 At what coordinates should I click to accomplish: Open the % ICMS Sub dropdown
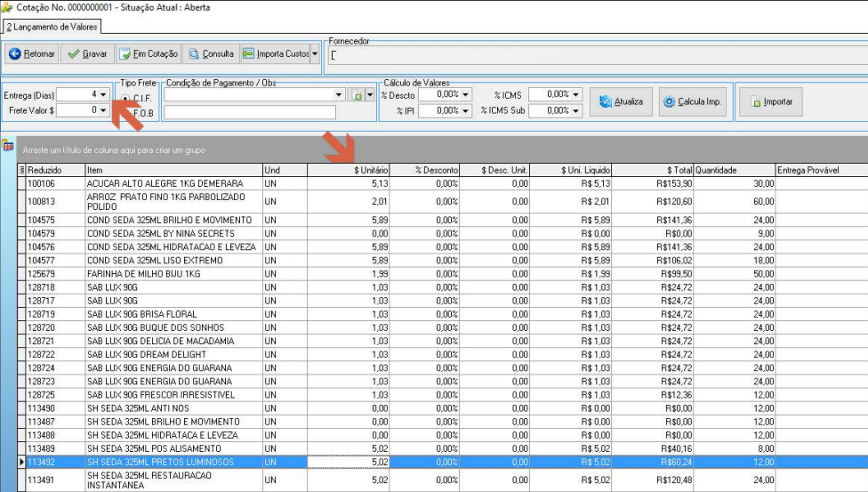pyautogui.click(x=575, y=111)
